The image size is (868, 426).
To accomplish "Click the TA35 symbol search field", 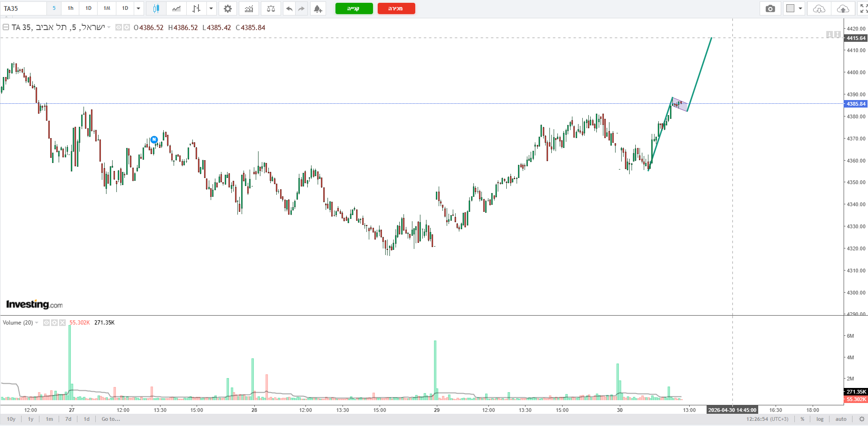I will (23, 8).
